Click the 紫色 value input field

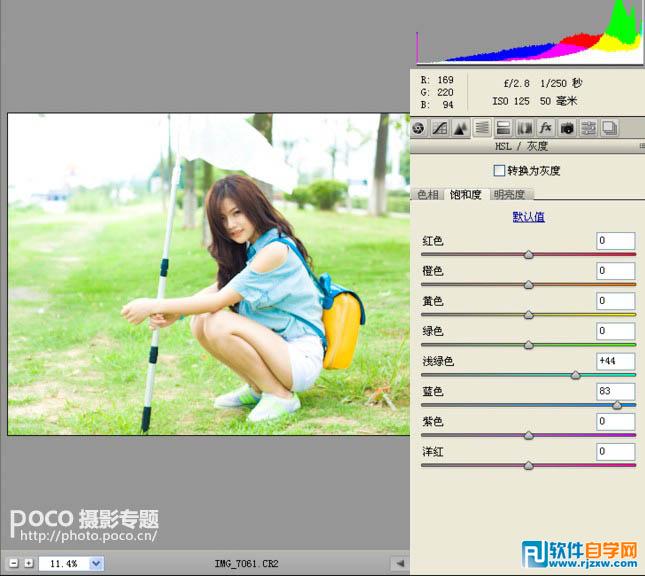pos(615,421)
